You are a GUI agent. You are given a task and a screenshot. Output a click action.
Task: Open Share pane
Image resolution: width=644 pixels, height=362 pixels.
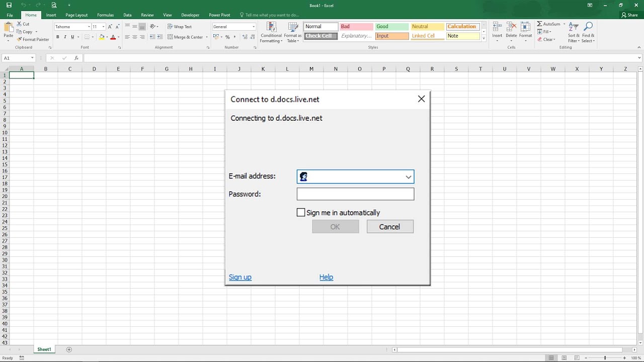629,15
